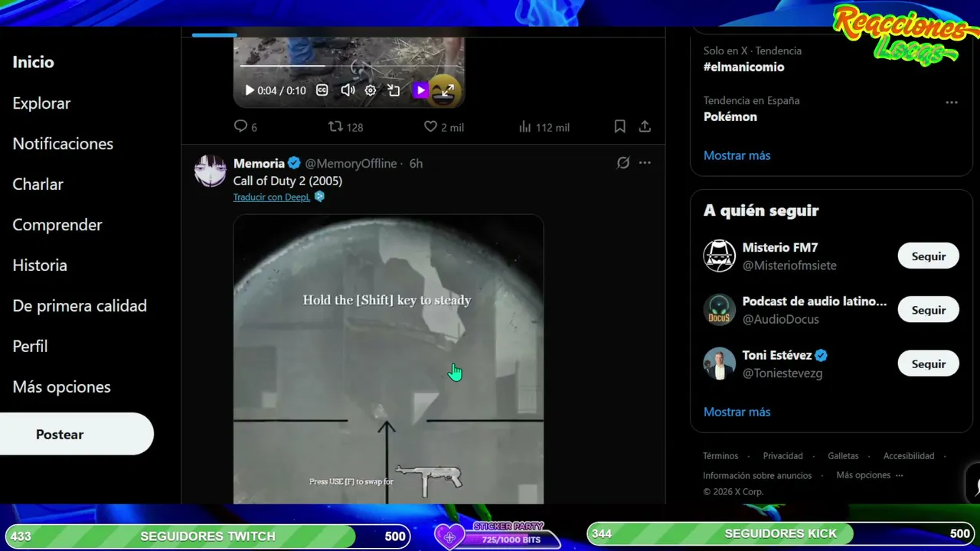
Task: Repost the post with 128 reposts
Action: point(345,127)
